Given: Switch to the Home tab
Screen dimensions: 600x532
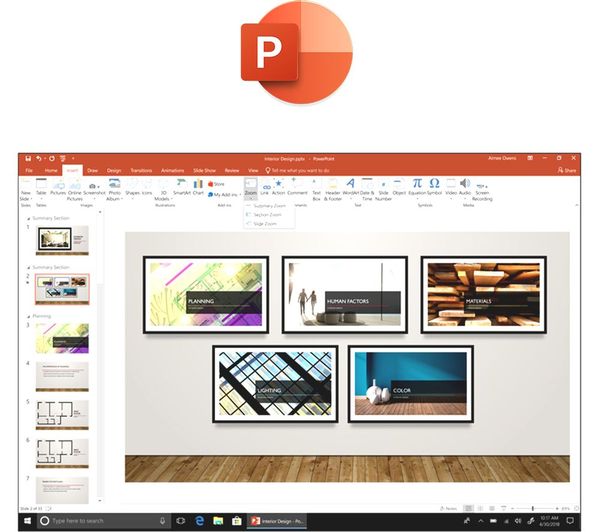Looking at the screenshot, I should click(x=51, y=170).
